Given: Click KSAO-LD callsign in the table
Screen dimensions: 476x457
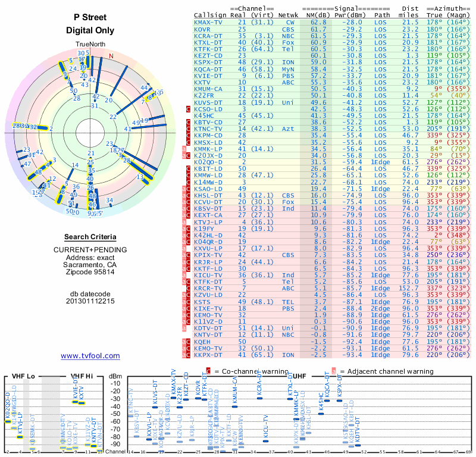Looking at the screenshot, I should click(208, 189).
